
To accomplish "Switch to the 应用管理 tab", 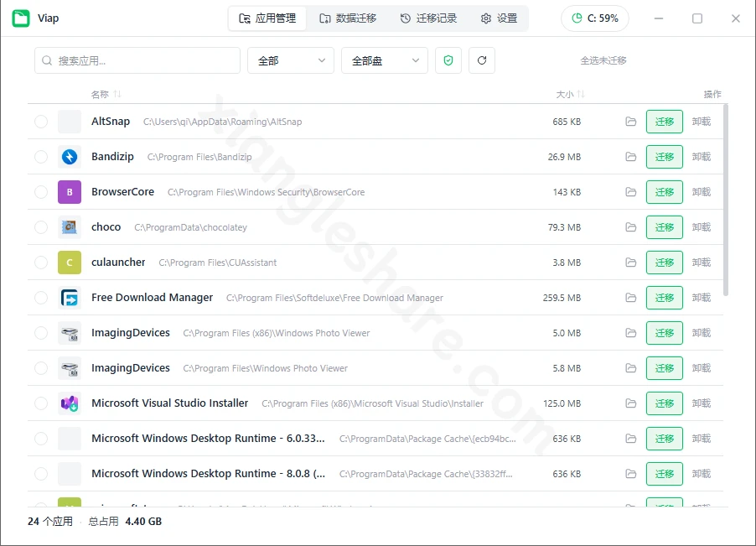I will click(267, 18).
